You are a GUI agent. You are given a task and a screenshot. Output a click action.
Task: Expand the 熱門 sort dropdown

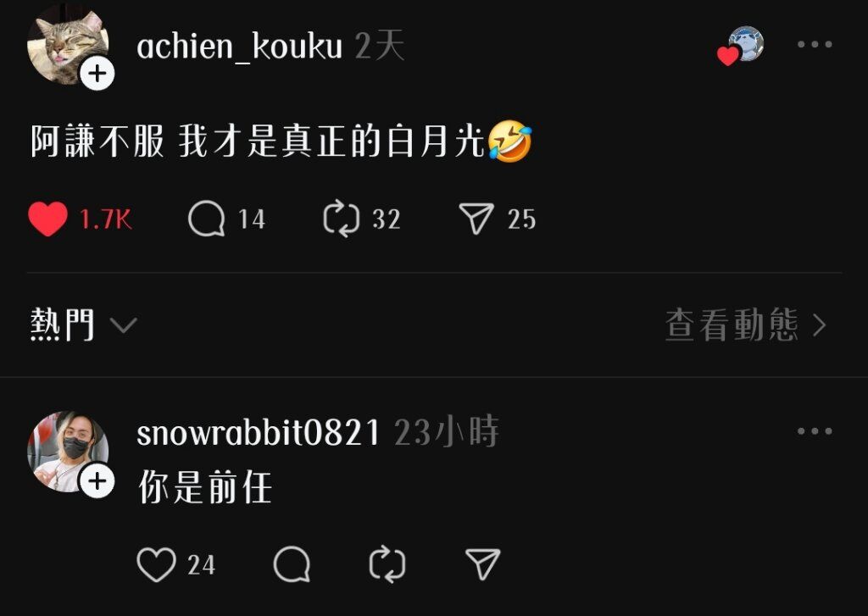tap(84, 325)
